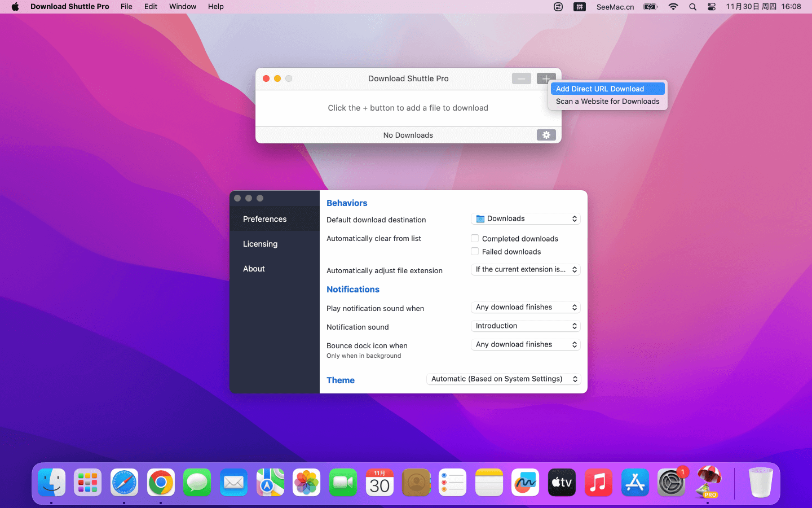Viewport: 812px width, 508px height.
Task: Switch to the Licensing section
Action: coord(260,244)
